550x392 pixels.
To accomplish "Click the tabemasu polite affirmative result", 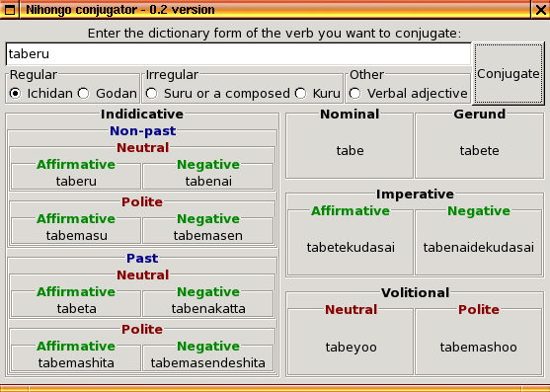I will tap(76, 236).
